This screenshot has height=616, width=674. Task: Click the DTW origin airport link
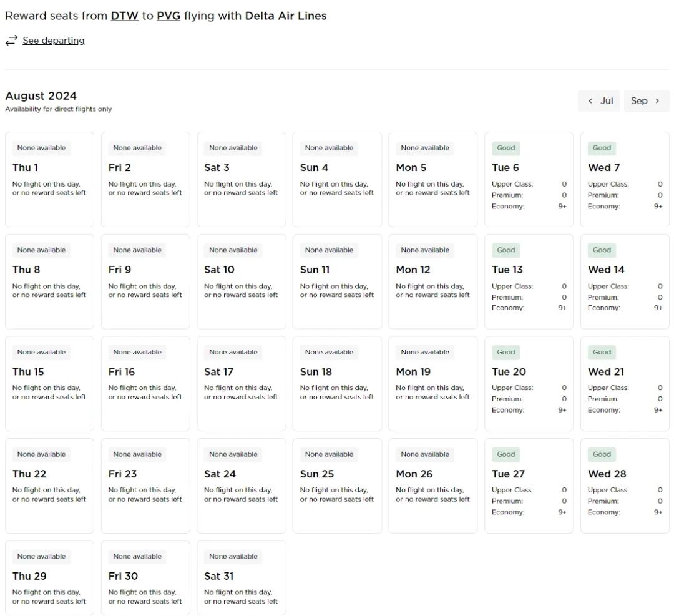(124, 16)
